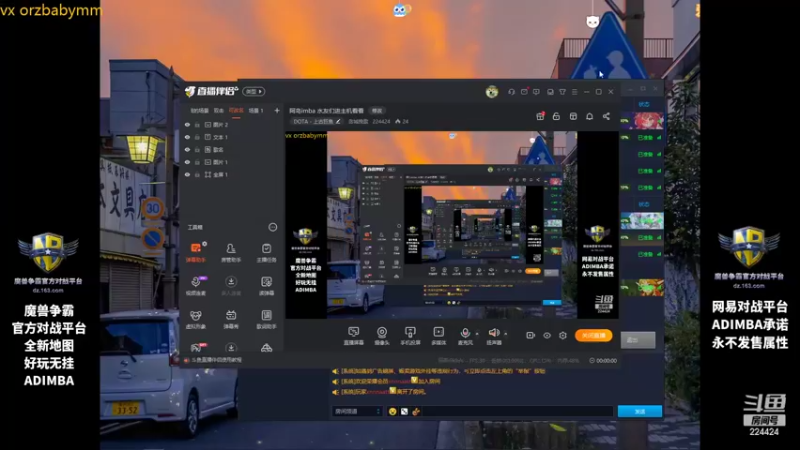Hide the 图片 1 layer
Image resolution: width=800 pixels, height=450 pixels.
[187, 162]
